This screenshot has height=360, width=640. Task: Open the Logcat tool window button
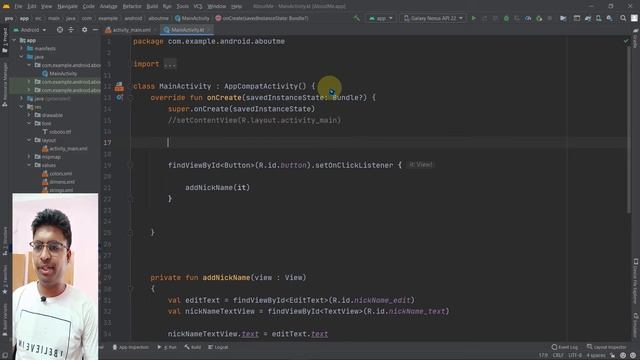pos(218,347)
